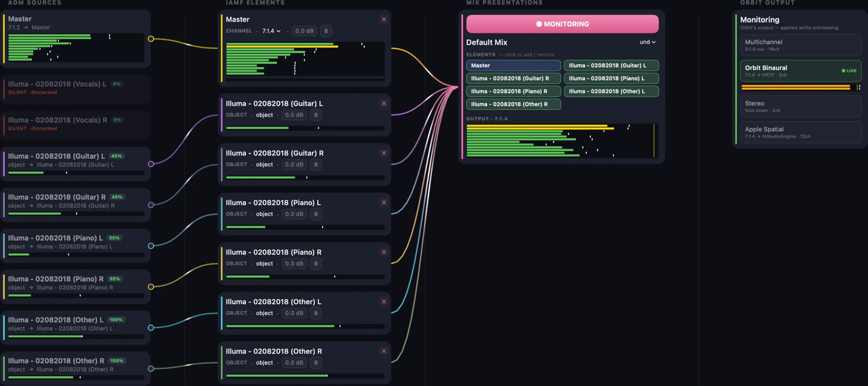Click the orange Orbit Binaural level meter
The width and height of the screenshot is (868, 386).
[801, 88]
